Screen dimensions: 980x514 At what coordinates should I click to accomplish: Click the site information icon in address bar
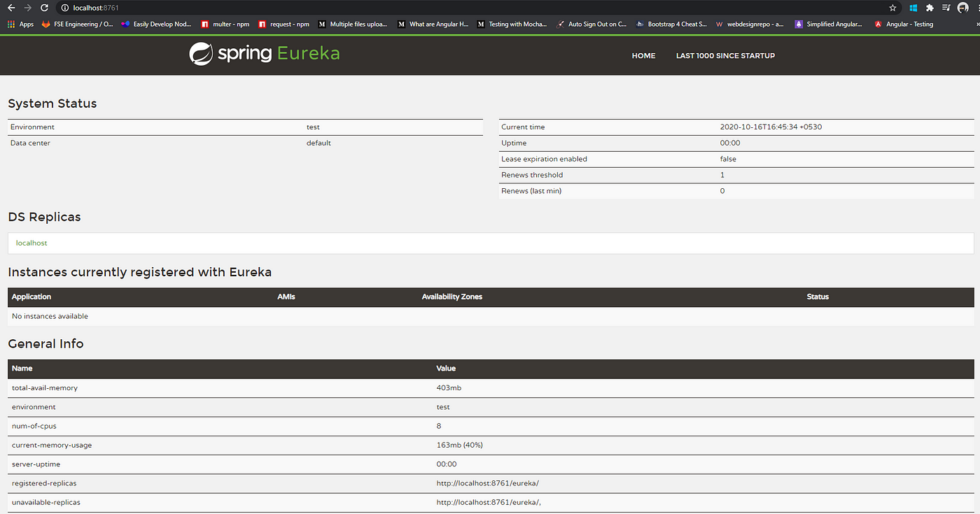(x=64, y=8)
